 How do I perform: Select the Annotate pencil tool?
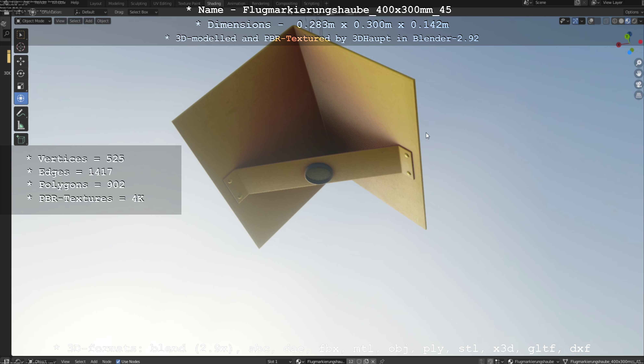point(21,113)
